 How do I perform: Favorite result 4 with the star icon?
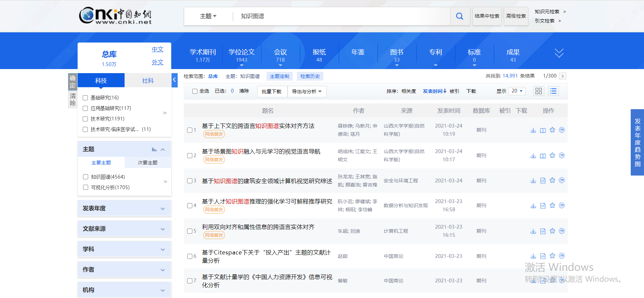[552, 205]
